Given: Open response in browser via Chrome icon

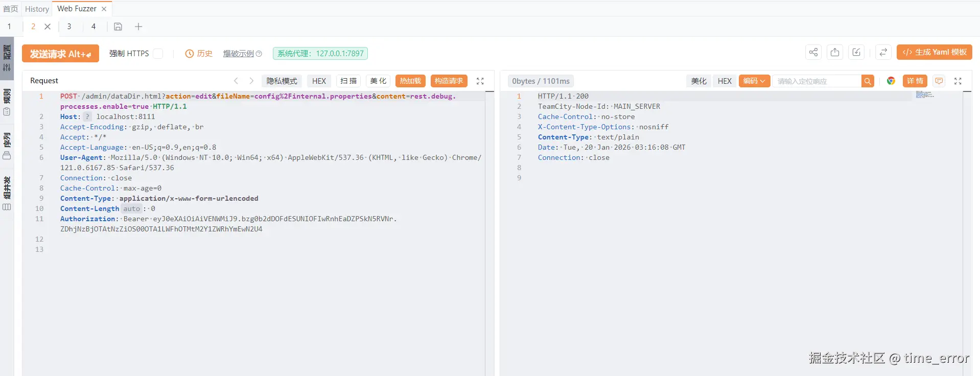Looking at the screenshot, I should 891,81.
